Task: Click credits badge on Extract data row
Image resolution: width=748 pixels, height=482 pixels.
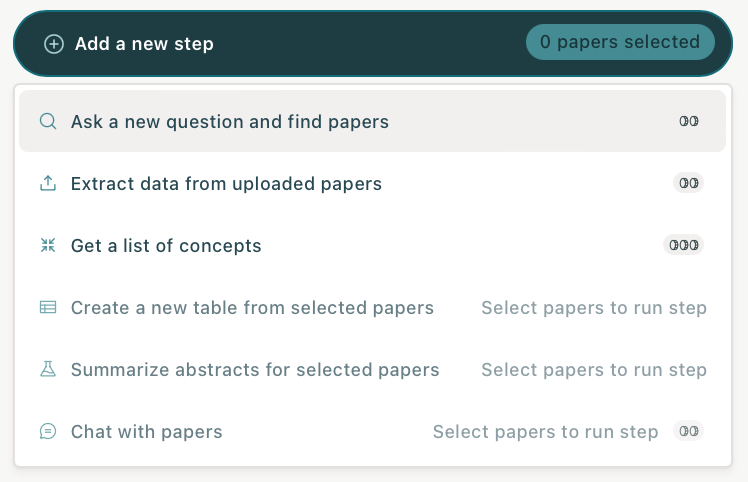Action: tap(688, 184)
